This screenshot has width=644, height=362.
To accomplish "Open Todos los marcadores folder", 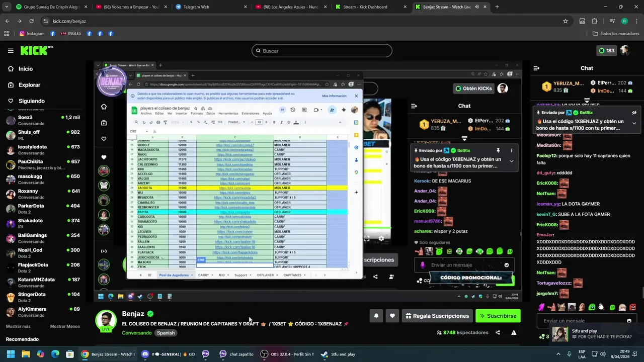I will [x=616, y=34].
